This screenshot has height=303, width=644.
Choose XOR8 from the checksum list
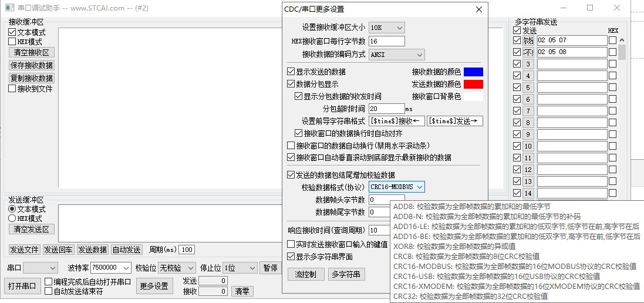click(x=454, y=247)
